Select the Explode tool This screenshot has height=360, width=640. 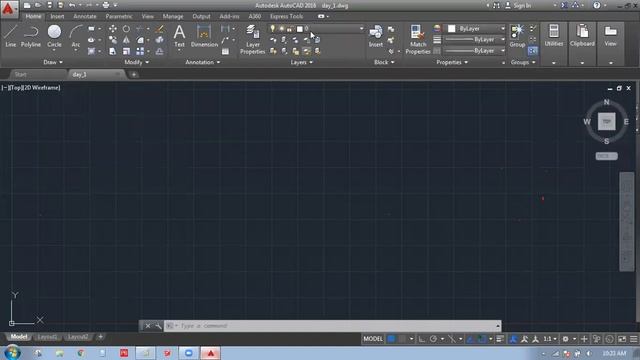coord(160,40)
